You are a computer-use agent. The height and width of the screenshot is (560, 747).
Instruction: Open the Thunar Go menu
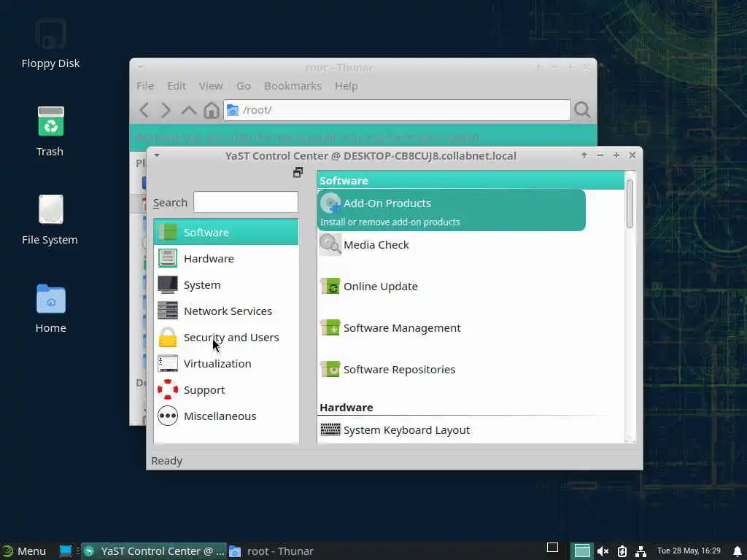click(244, 86)
